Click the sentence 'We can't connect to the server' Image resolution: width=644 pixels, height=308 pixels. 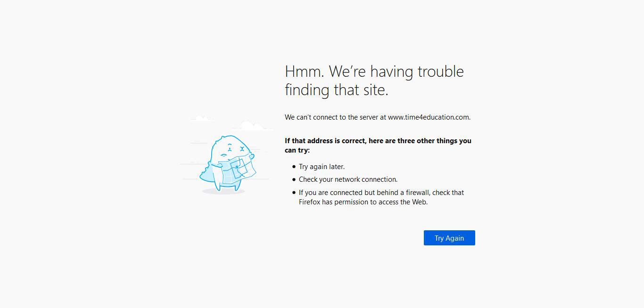[x=335, y=117]
